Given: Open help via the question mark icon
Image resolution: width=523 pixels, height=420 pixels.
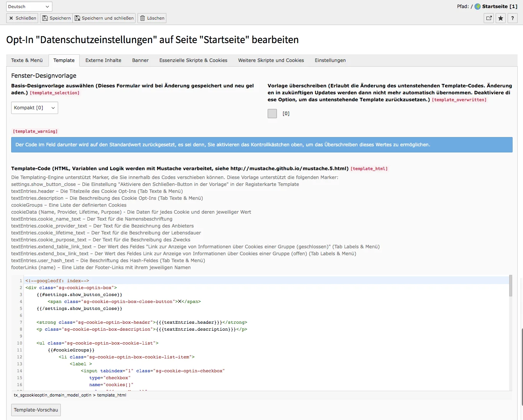Looking at the screenshot, I should point(512,18).
